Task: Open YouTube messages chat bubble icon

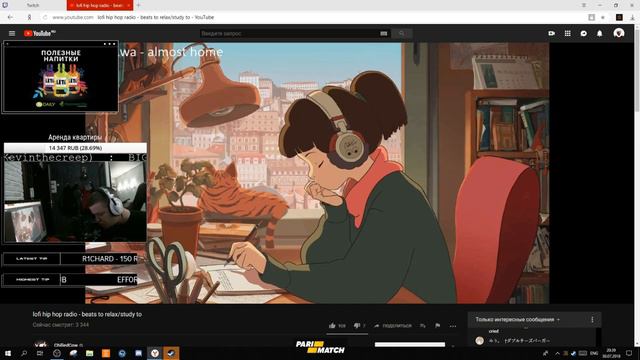Action: 584,33
